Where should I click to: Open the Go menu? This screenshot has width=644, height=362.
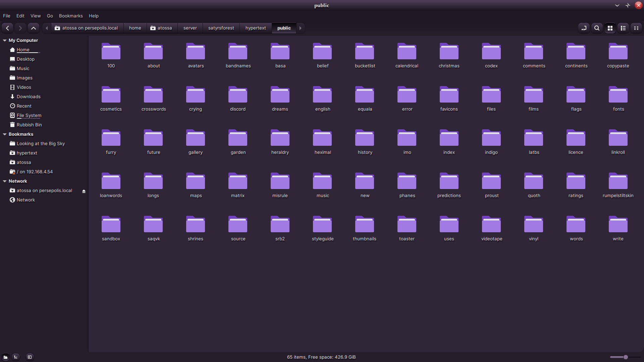click(50, 16)
